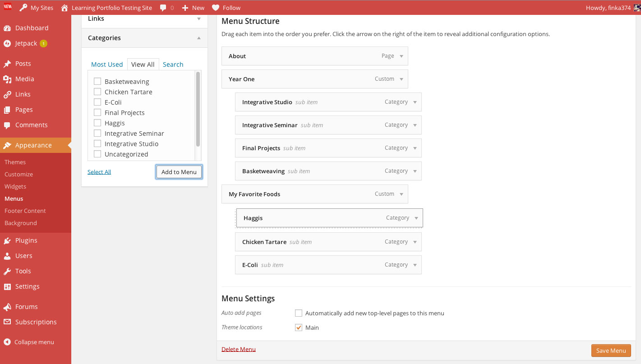Click the Tools wrench icon

tap(7, 271)
